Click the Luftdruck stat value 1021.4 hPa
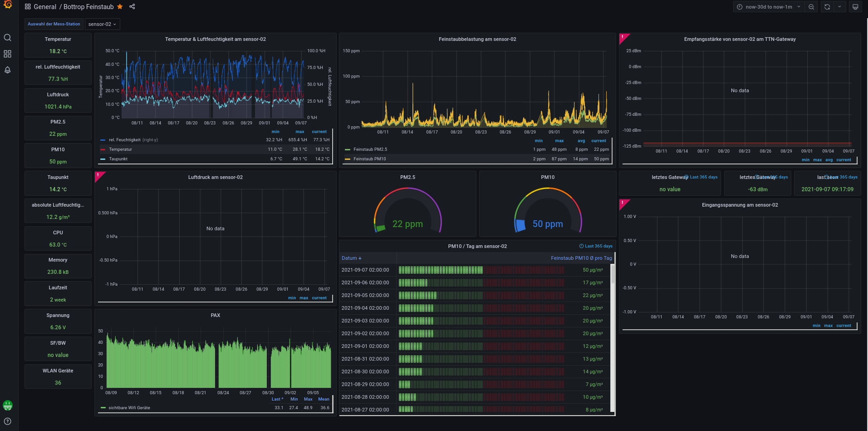Viewport: 868px width, 431px height. click(x=58, y=107)
